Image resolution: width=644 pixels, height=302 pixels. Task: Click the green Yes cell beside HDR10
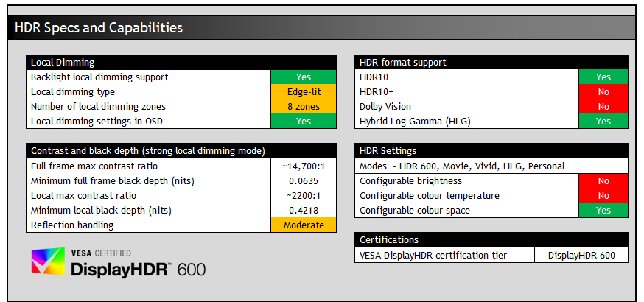[x=603, y=77]
